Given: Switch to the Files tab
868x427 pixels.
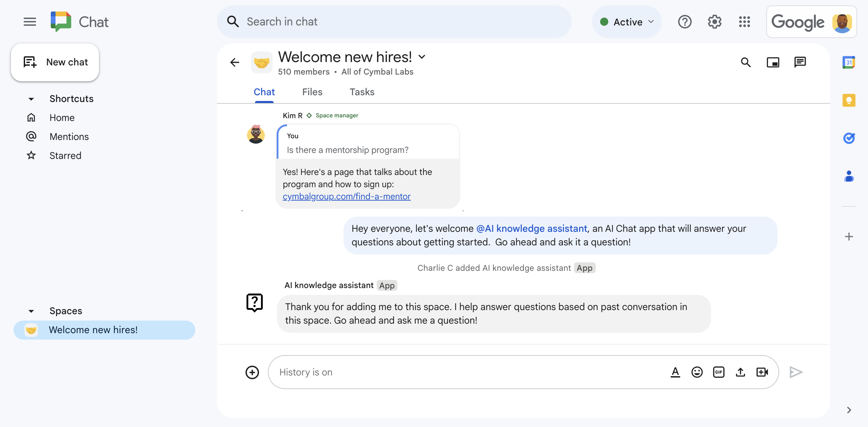Looking at the screenshot, I should [x=312, y=92].
